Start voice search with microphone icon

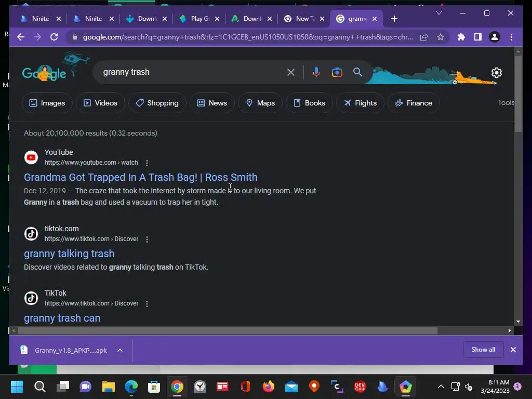click(316, 72)
